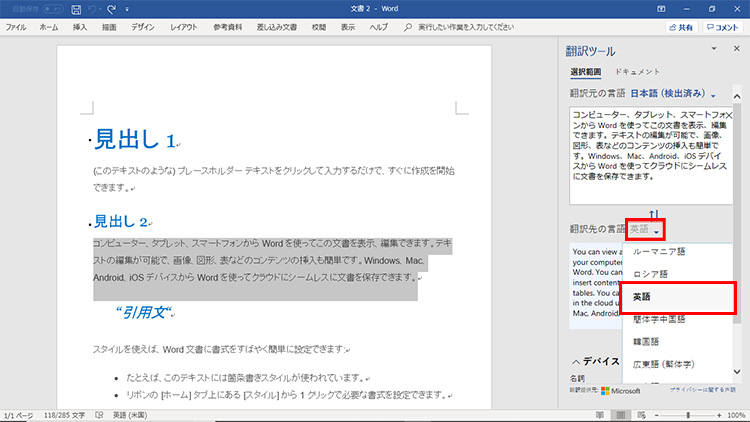Choose 韓国語 from the language list
The width and height of the screenshot is (750, 422).
click(x=647, y=341)
